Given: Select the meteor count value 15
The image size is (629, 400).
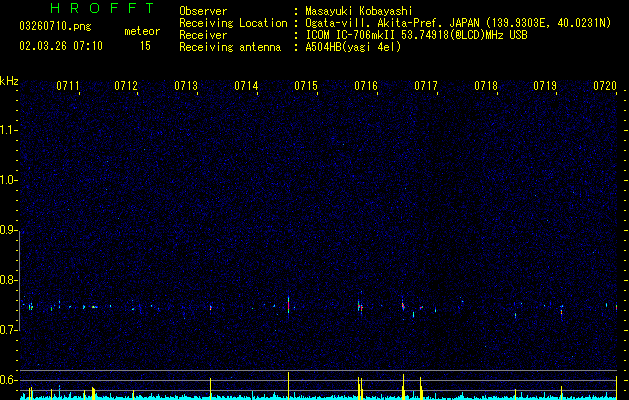Looking at the screenshot, I should pyautogui.click(x=145, y=46).
